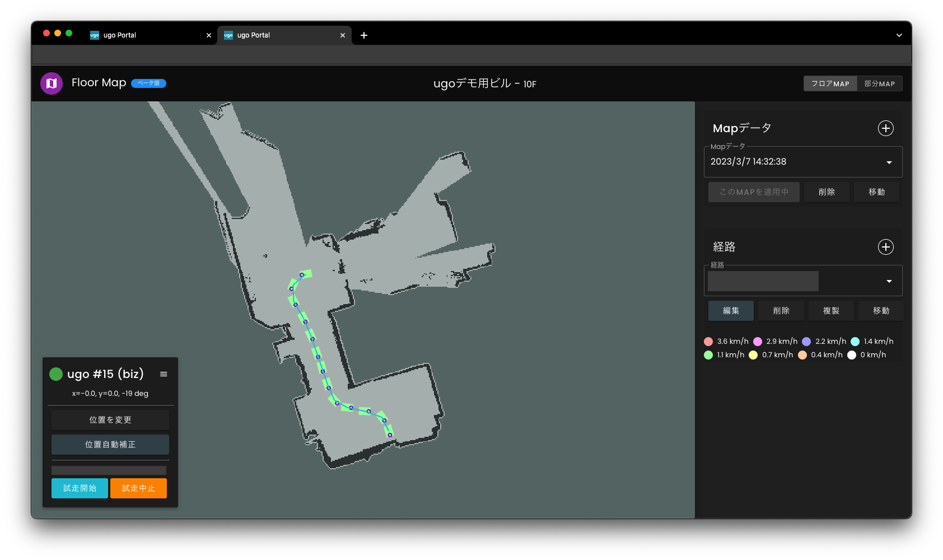Click the 0.4 km/h orange speed swatch

pyautogui.click(x=802, y=355)
